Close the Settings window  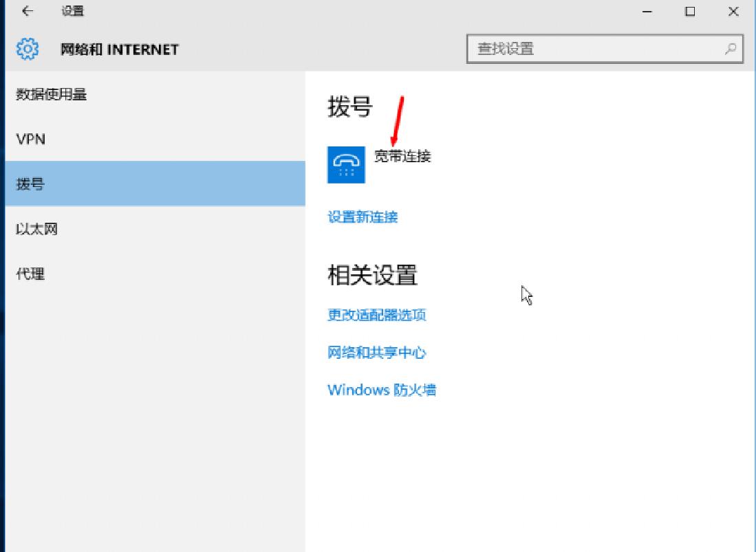tap(732, 12)
